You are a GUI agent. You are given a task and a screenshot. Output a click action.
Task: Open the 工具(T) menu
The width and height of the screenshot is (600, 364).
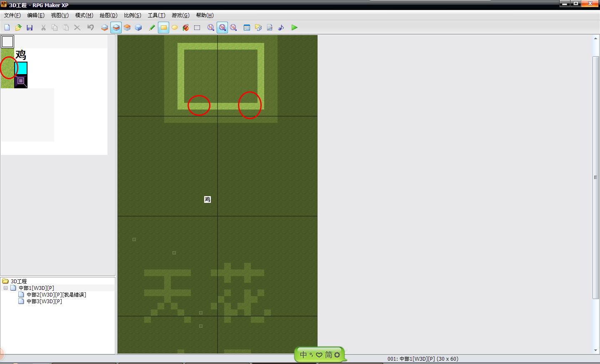click(x=156, y=15)
